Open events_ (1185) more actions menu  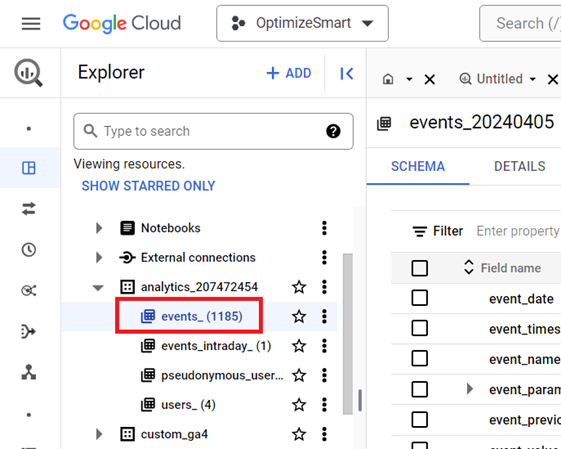tap(325, 316)
